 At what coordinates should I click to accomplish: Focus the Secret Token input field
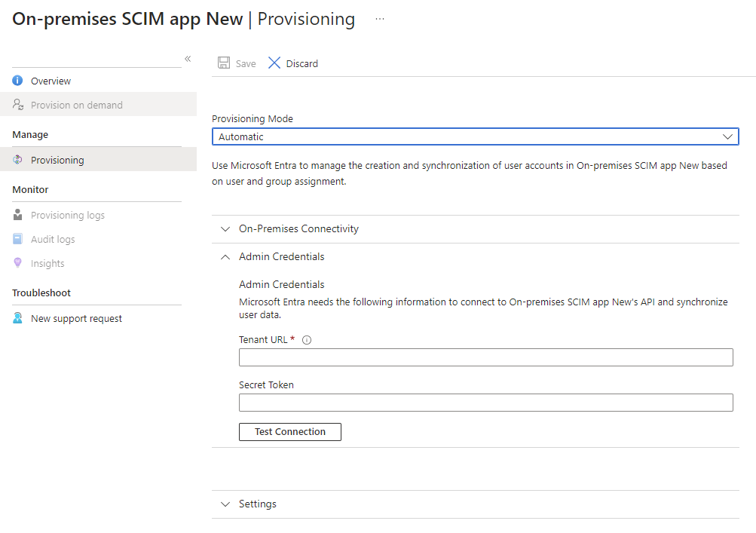coord(486,403)
